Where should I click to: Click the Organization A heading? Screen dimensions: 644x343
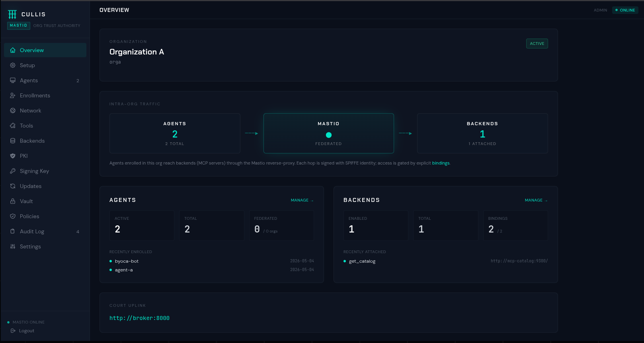click(x=137, y=52)
